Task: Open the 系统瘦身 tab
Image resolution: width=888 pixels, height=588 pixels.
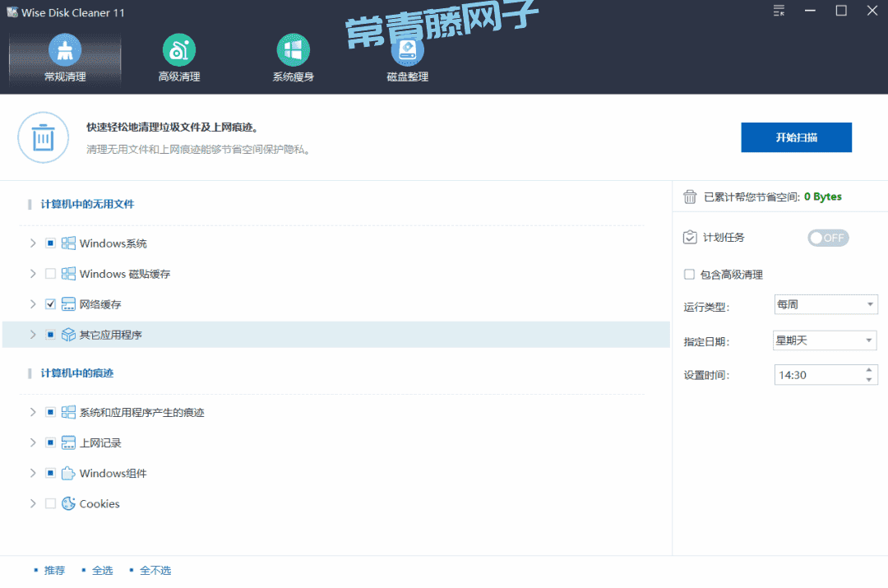Action: point(293,59)
